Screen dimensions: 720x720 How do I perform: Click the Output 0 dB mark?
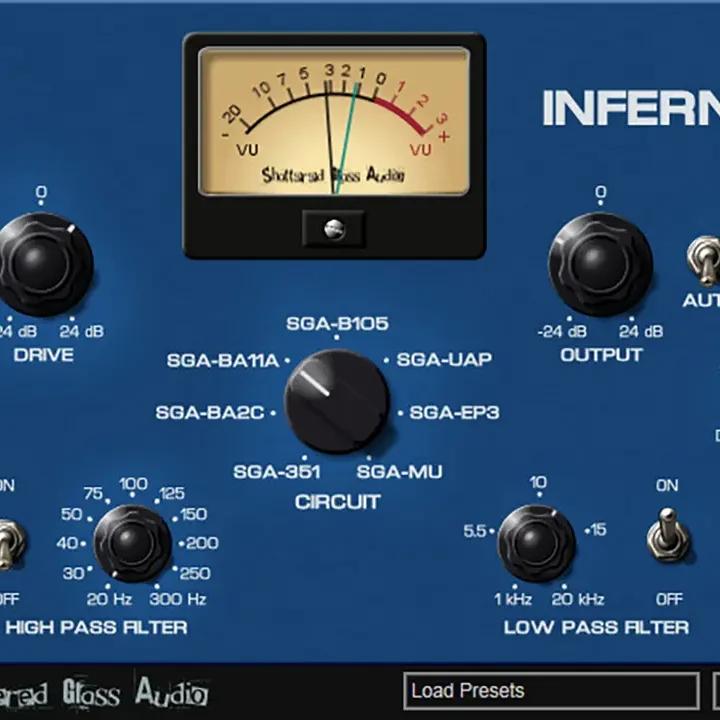[601, 192]
